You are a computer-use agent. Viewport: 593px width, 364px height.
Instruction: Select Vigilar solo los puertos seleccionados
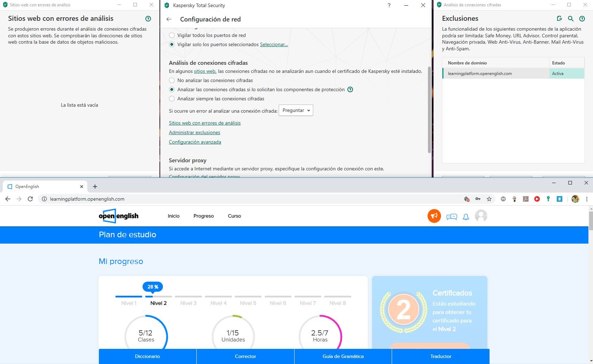172,44
